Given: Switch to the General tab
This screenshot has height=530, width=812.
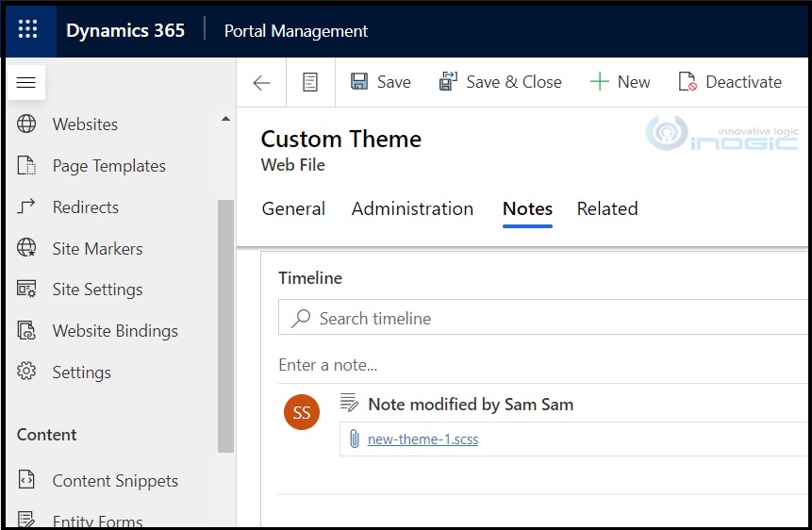Looking at the screenshot, I should [293, 208].
